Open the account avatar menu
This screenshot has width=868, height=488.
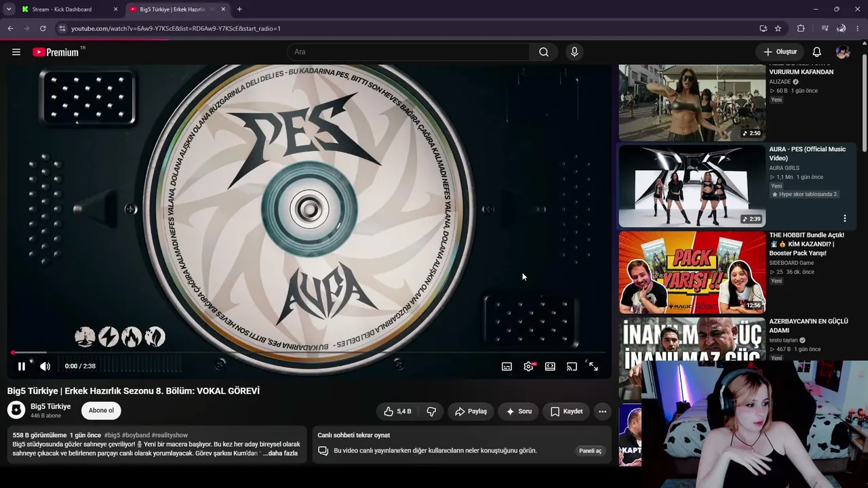843,52
